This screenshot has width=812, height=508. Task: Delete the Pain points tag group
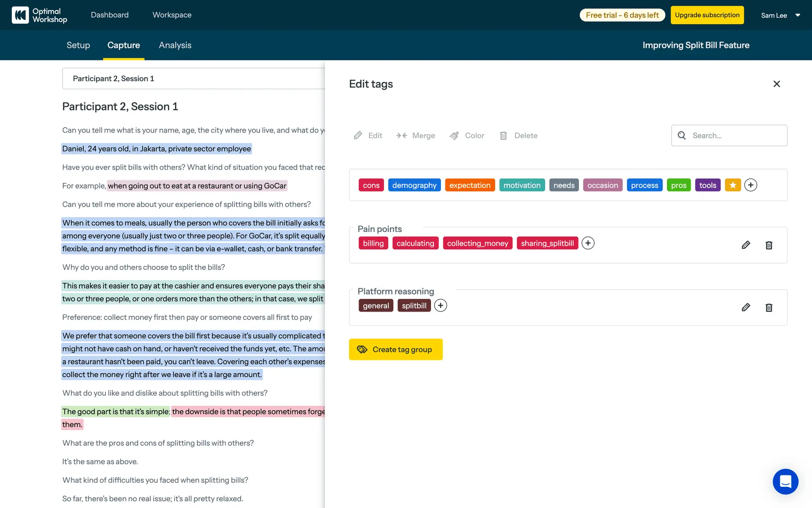pos(769,245)
